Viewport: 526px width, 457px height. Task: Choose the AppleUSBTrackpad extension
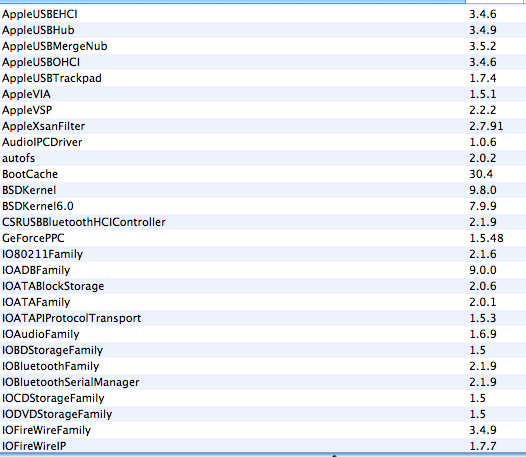pyautogui.click(x=263, y=78)
